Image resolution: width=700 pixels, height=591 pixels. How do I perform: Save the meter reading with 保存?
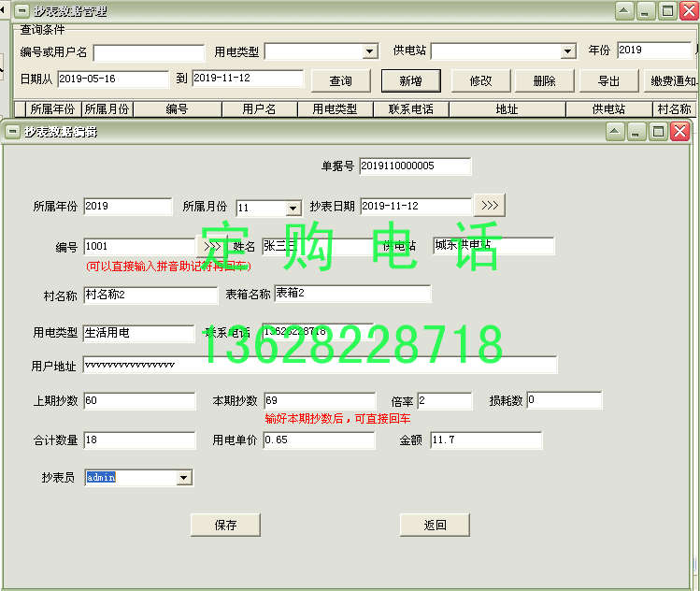[225, 525]
